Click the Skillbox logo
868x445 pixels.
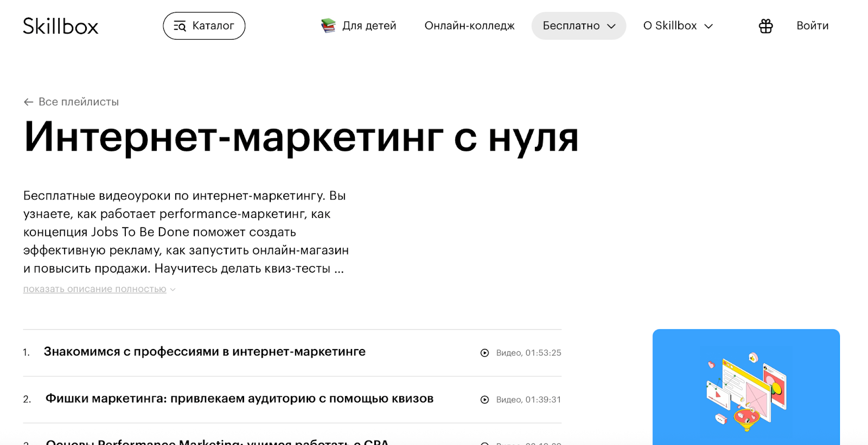[61, 26]
